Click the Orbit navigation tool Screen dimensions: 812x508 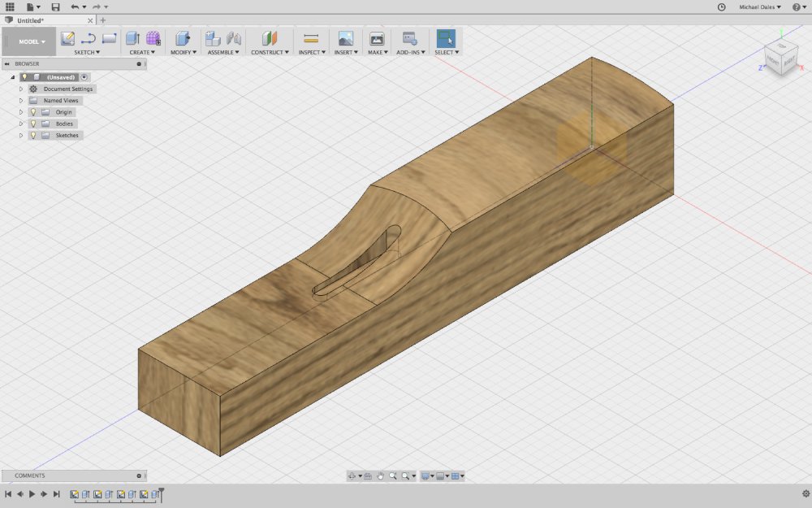point(352,475)
